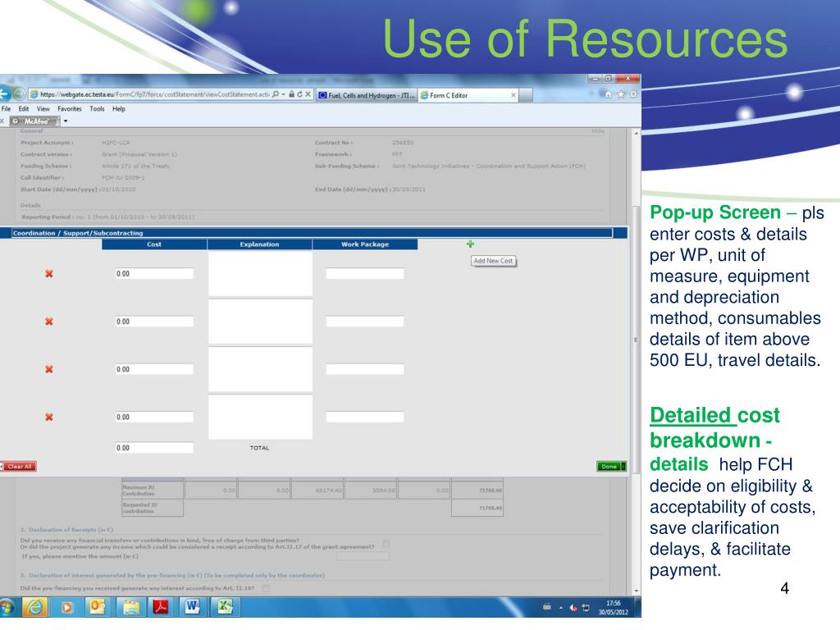Viewport: 840px width, 630px height.
Task: Open Microsoft Word from the taskbar
Action: pyautogui.click(x=192, y=607)
